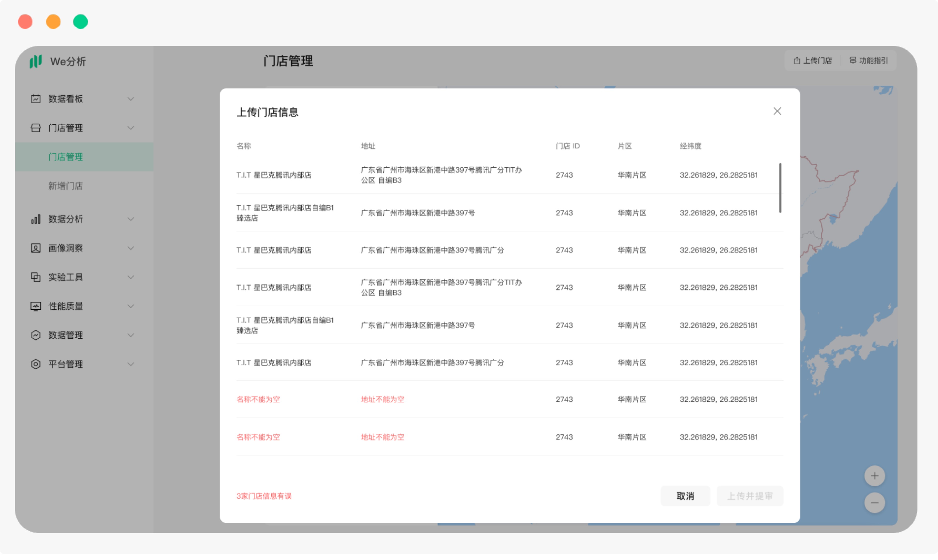
Task: Click the 数据看板 chart icon
Action: click(x=35, y=99)
